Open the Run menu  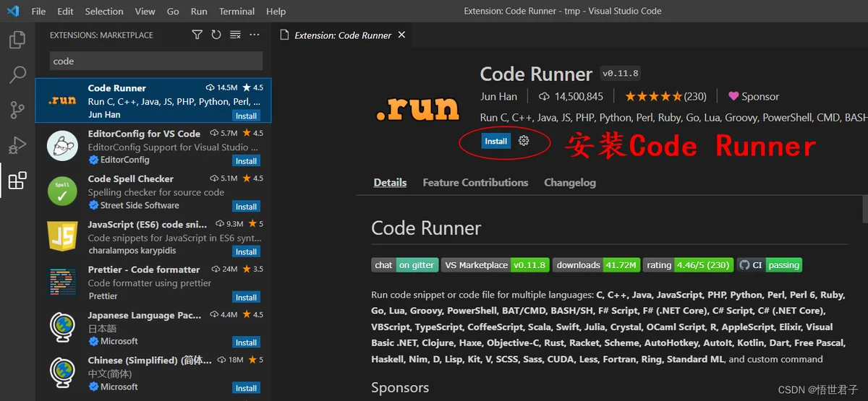(x=199, y=11)
